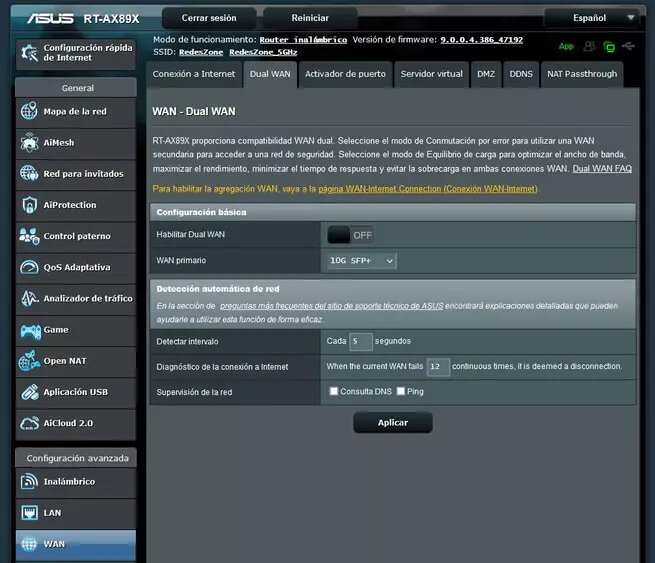Expand the WAN primario dropdown
Screen dimensions: 655x563
coord(361,261)
